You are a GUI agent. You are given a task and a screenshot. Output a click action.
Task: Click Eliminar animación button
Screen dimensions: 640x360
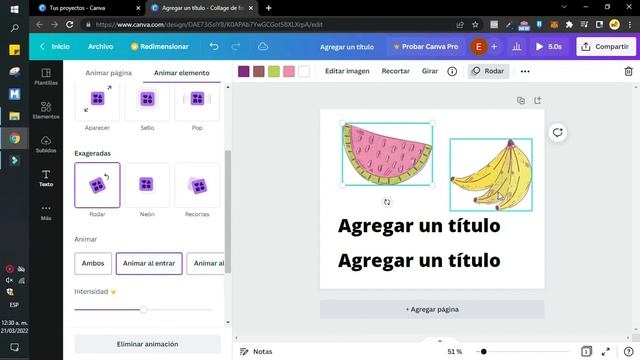[147, 344]
